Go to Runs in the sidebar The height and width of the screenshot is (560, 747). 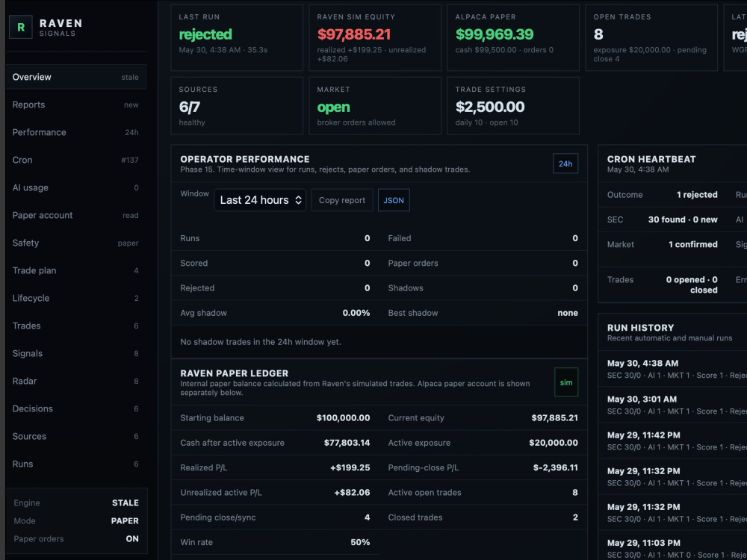75,464
